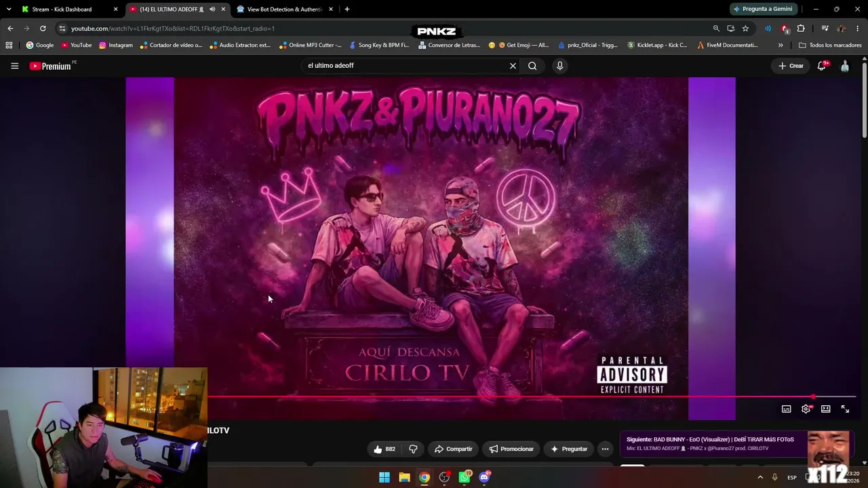Switch ESP keyboard language indicator
868x488 pixels.
coord(791,477)
